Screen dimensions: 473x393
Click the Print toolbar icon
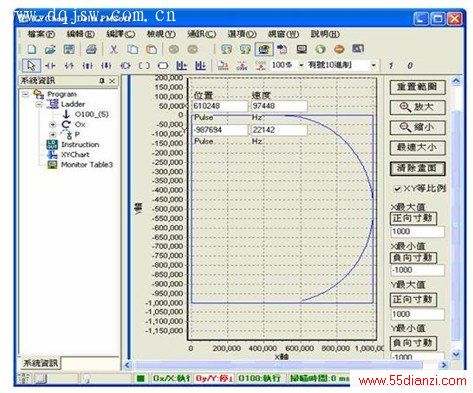pyautogui.click(x=91, y=49)
